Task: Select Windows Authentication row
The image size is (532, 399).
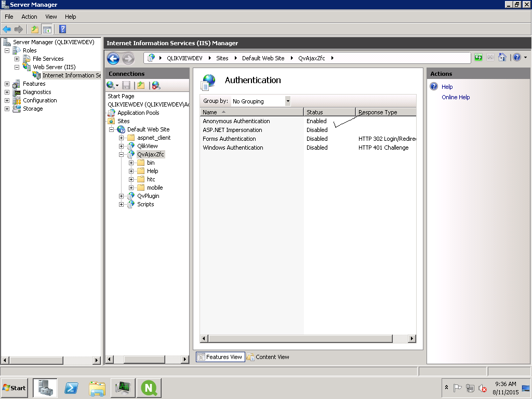Action: click(233, 148)
